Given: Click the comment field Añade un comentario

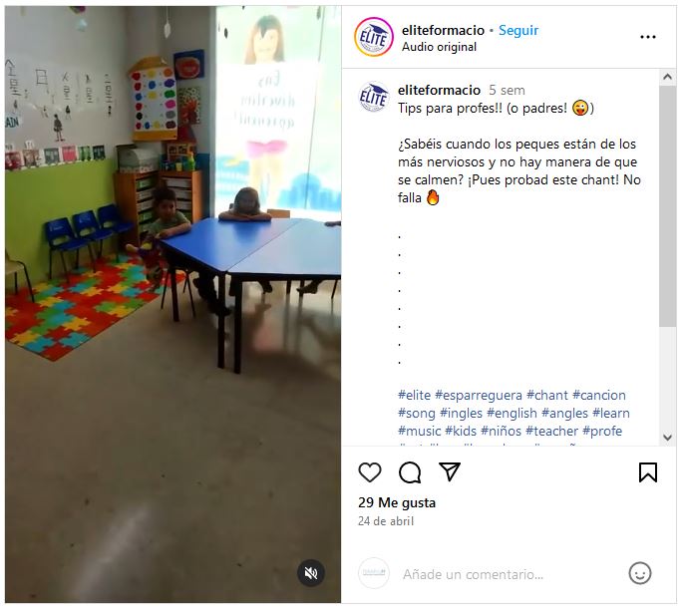Looking at the screenshot, I should 473,574.
